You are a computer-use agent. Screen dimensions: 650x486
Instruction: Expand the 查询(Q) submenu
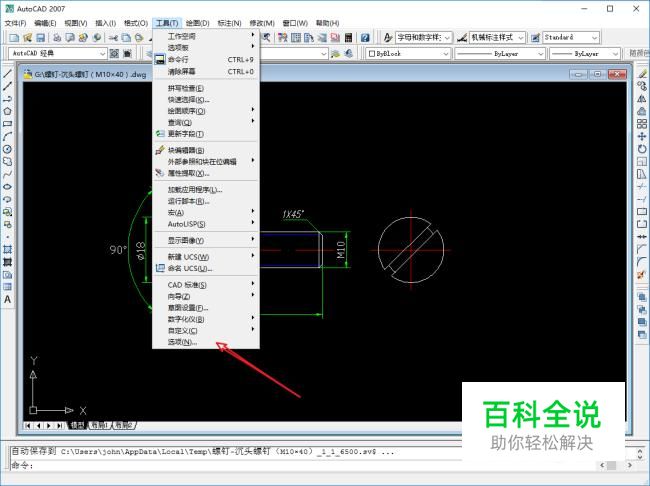click(x=206, y=122)
